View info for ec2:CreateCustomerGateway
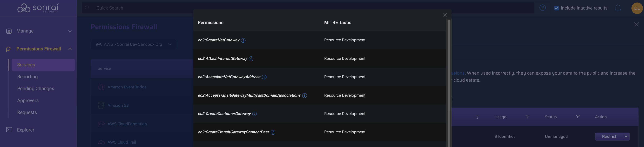Image resolution: width=644 pixels, height=147 pixels. pyautogui.click(x=254, y=114)
